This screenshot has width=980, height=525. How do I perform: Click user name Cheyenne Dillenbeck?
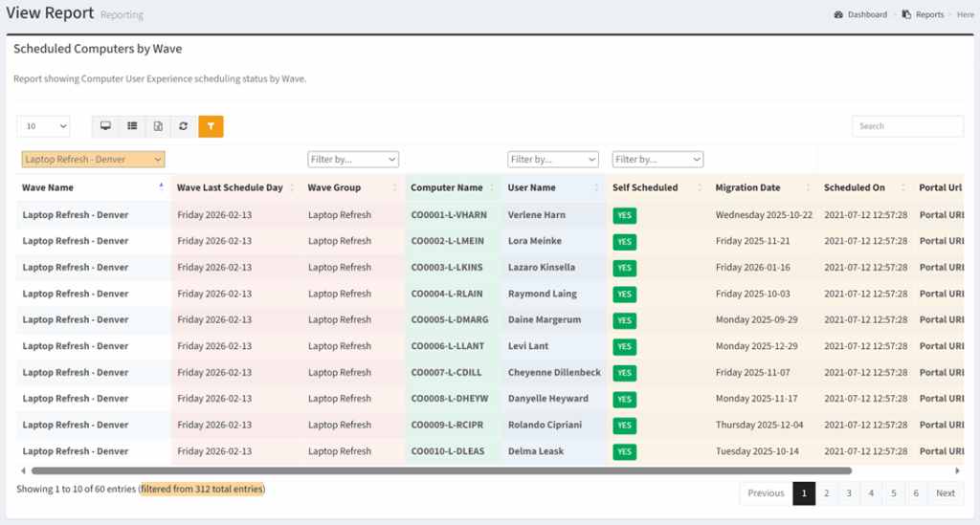[x=554, y=372]
